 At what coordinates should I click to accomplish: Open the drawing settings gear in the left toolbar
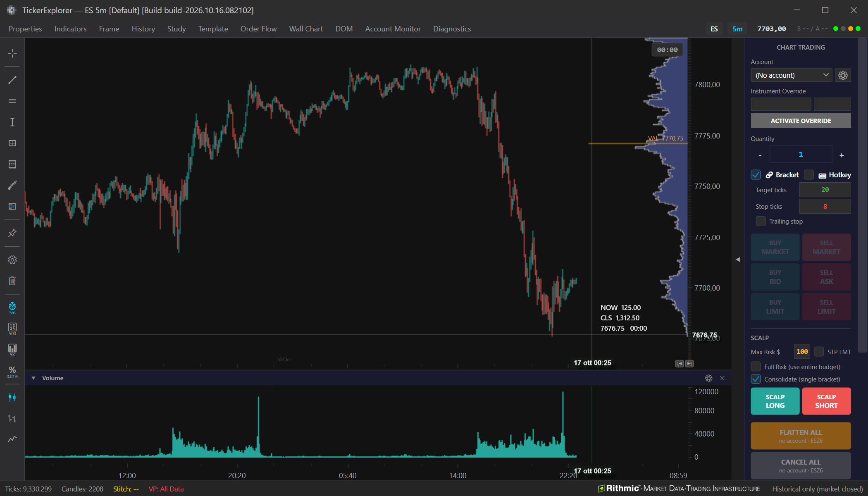12,260
